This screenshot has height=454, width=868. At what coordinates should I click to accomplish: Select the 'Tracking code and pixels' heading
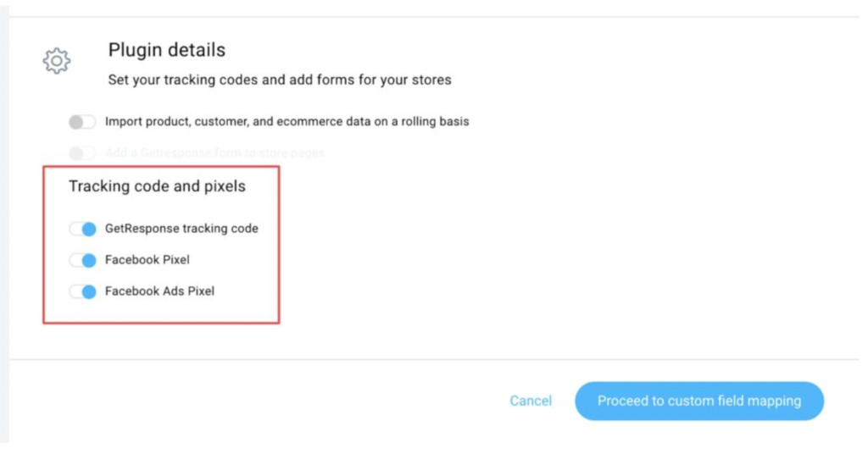(x=157, y=186)
